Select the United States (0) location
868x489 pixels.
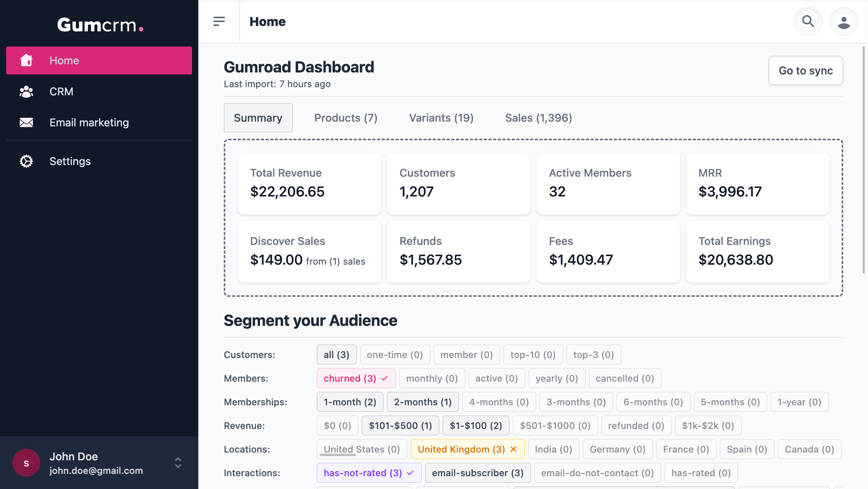pos(362,449)
